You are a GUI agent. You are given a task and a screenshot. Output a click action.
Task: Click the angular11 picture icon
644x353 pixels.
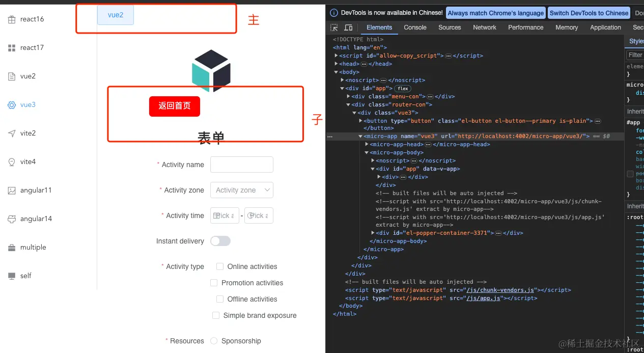tap(11, 190)
